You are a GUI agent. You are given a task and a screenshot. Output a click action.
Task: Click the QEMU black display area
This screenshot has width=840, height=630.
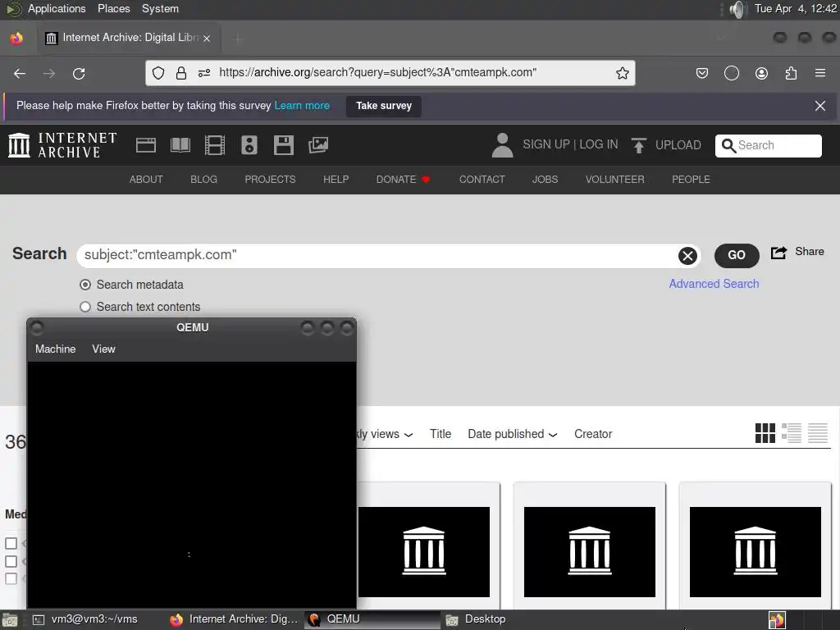point(191,485)
